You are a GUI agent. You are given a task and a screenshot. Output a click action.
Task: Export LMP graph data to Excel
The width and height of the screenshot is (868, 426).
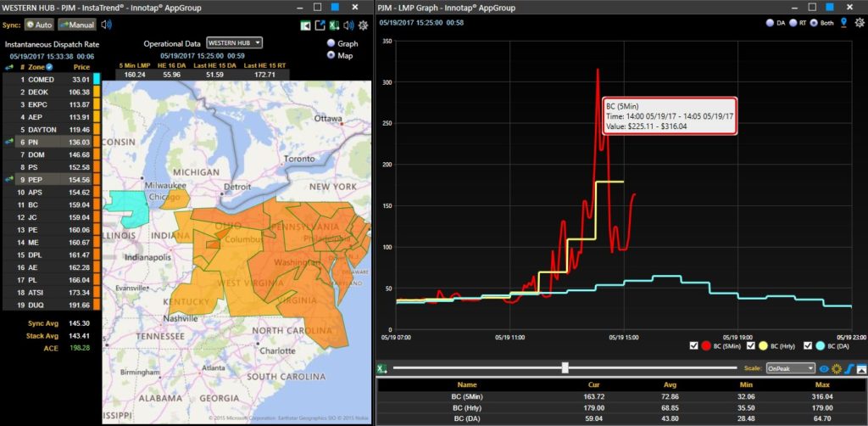(381, 367)
